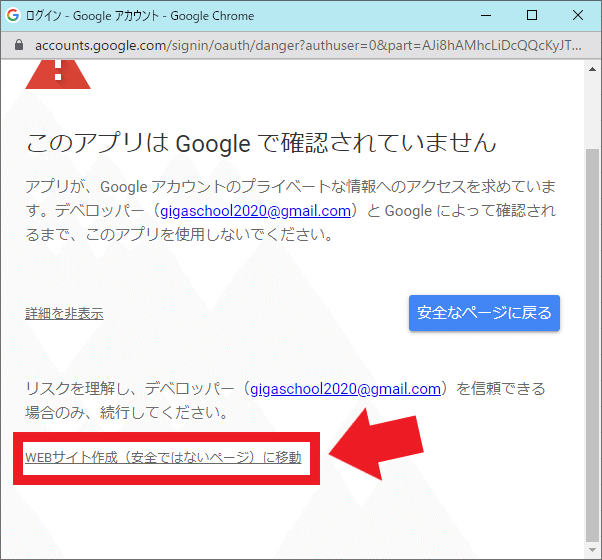Click heading このアプリは Google で確認されていません
This screenshot has width=602, height=560.
[x=261, y=143]
